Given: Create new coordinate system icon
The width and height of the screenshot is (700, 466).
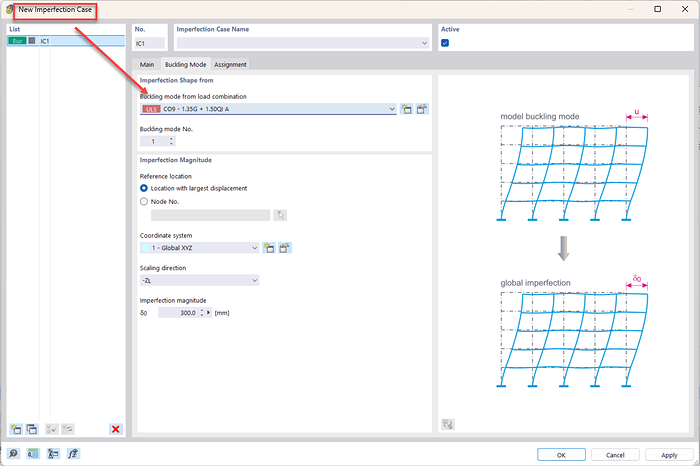Looking at the screenshot, I should point(269,248).
